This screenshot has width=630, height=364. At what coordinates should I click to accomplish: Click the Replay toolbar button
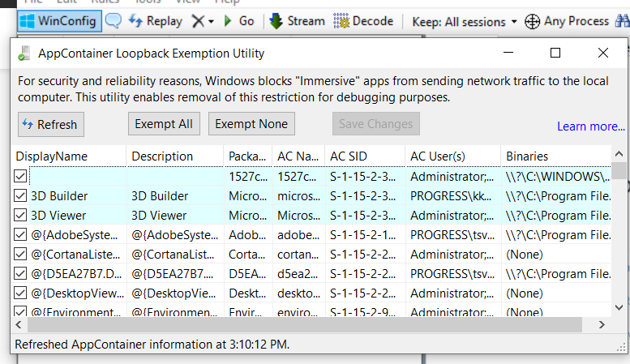tap(156, 21)
